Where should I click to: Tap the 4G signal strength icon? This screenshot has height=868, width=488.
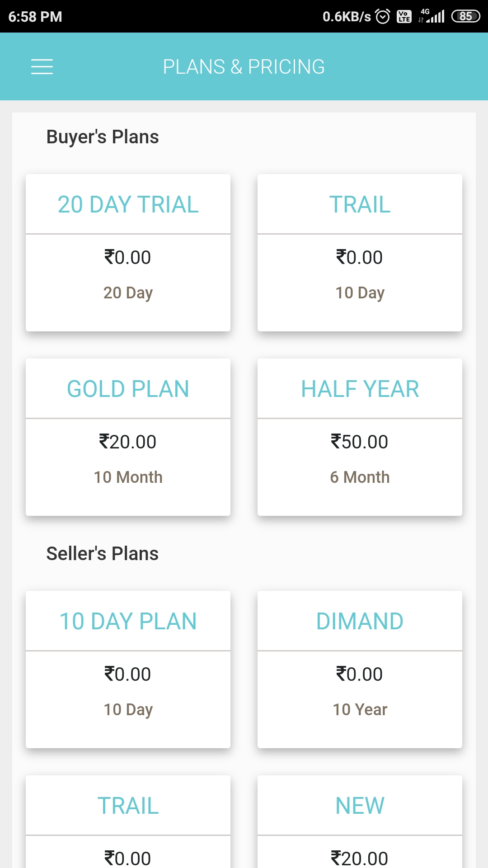click(432, 16)
